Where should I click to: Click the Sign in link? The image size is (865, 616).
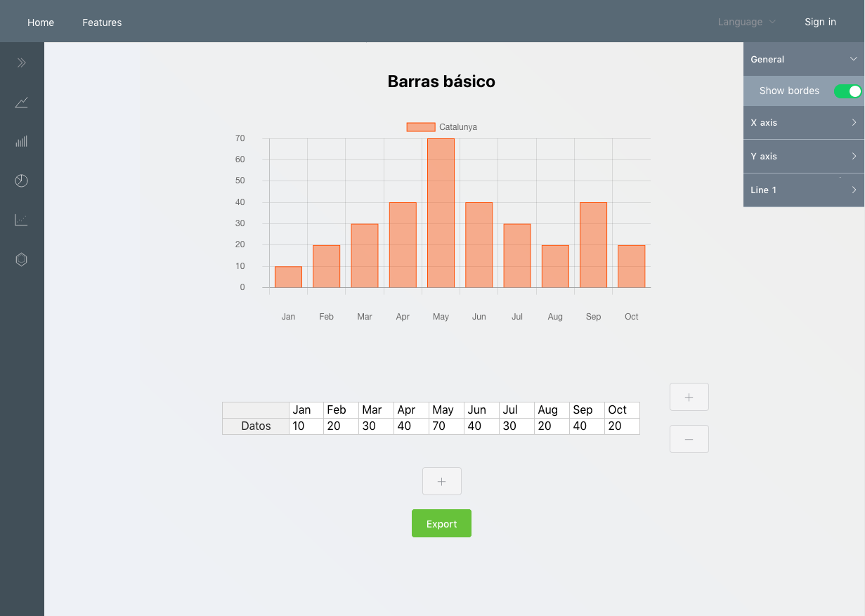[820, 22]
